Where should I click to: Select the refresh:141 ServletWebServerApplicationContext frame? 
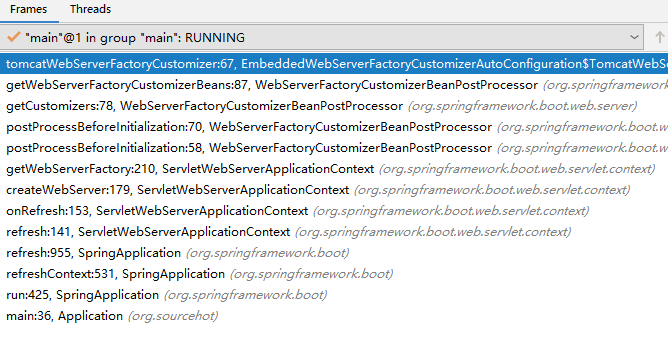pyautogui.click(x=334, y=232)
